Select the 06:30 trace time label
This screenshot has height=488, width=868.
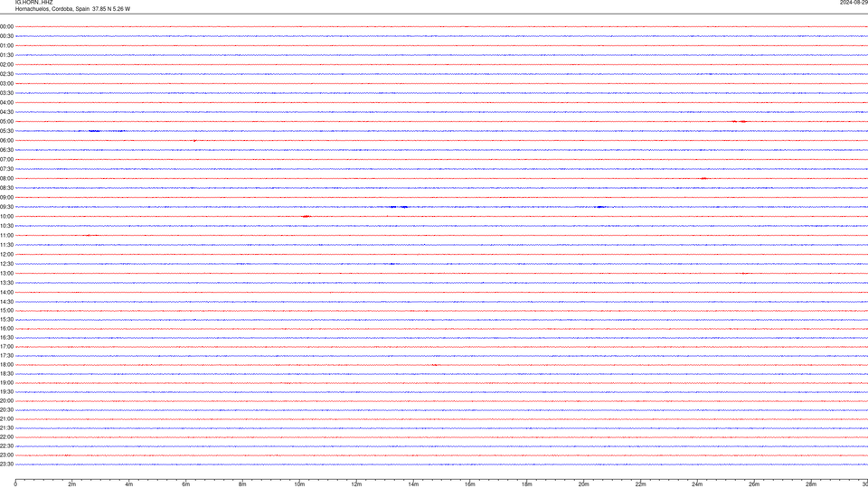pyautogui.click(x=6, y=150)
